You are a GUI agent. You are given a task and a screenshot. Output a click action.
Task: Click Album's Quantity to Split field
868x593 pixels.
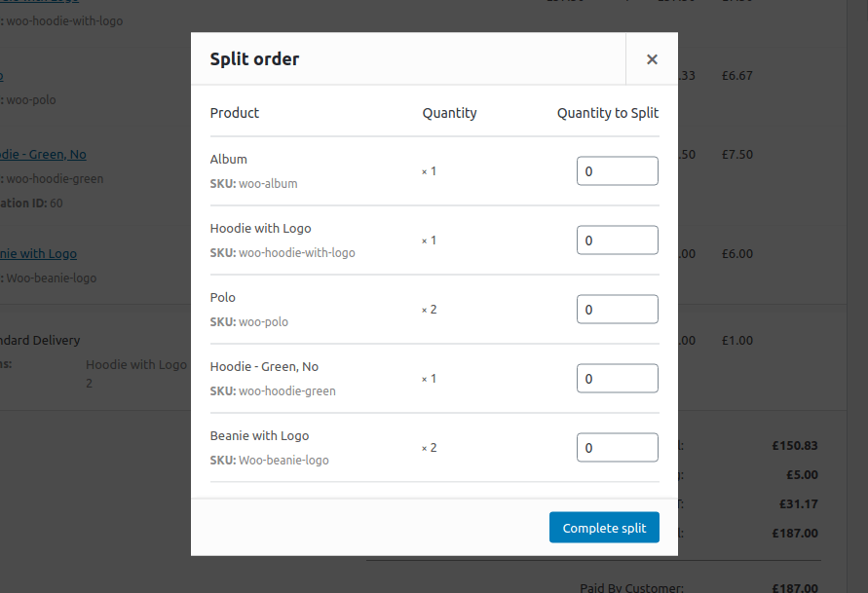click(x=617, y=169)
